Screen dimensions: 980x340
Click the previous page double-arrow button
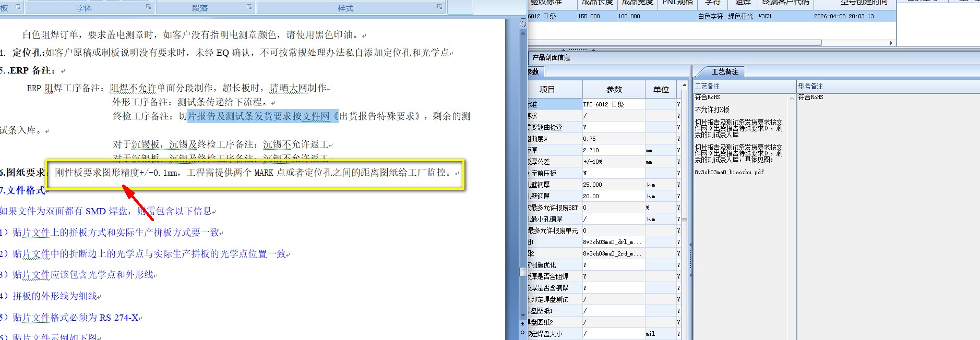pyautogui.click(x=523, y=324)
